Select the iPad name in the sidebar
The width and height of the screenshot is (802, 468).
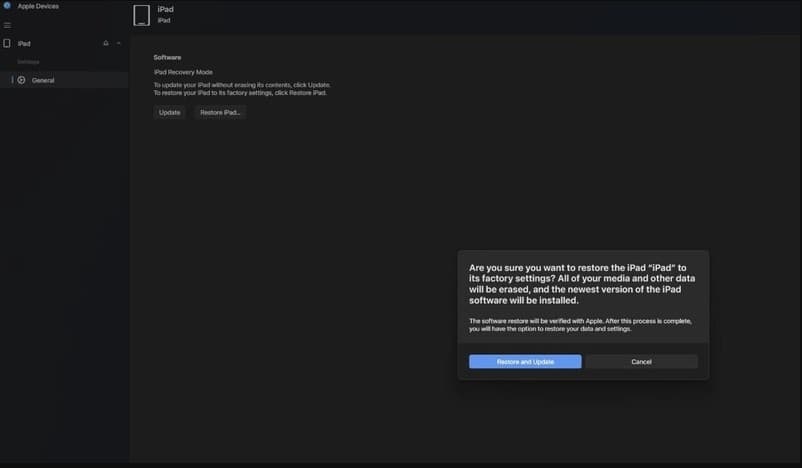point(24,43)
